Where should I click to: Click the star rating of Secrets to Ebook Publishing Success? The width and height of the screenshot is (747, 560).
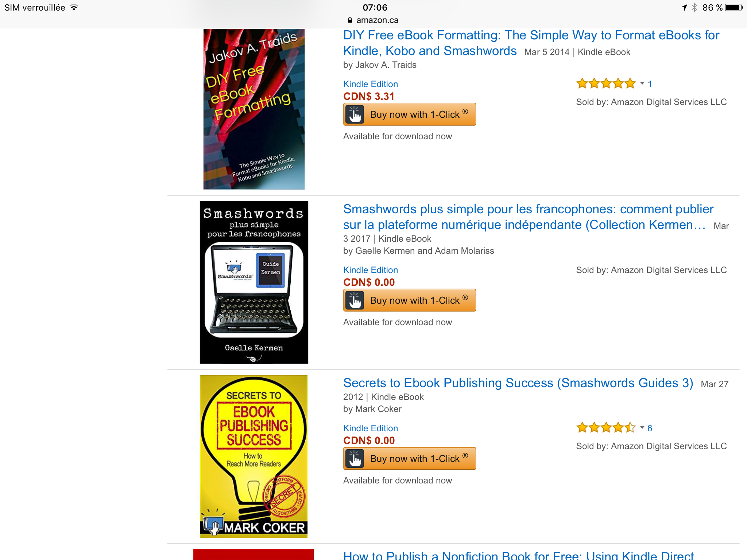point(606,428)
